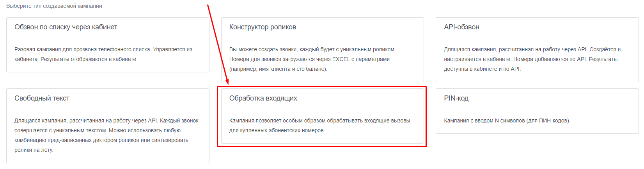Click description mentioning EXCEL upload of numbers
The height and width of the screenshot is (169, 644).
coord(312,59)
